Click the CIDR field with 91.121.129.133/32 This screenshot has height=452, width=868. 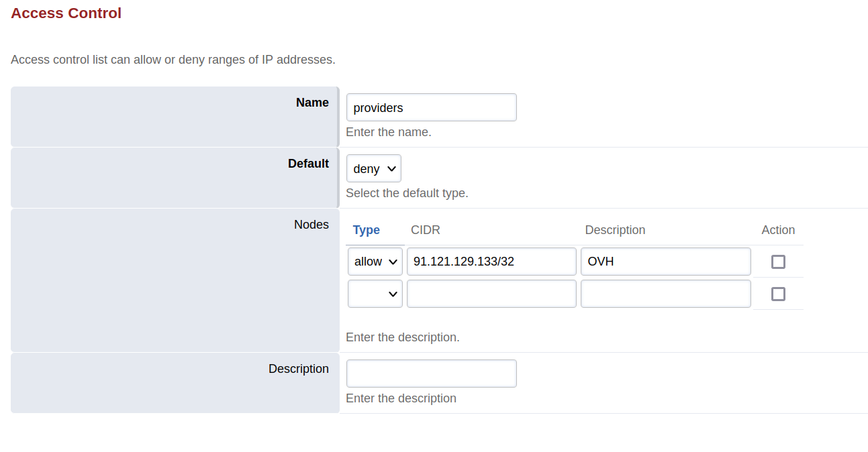tap(491, 262)
